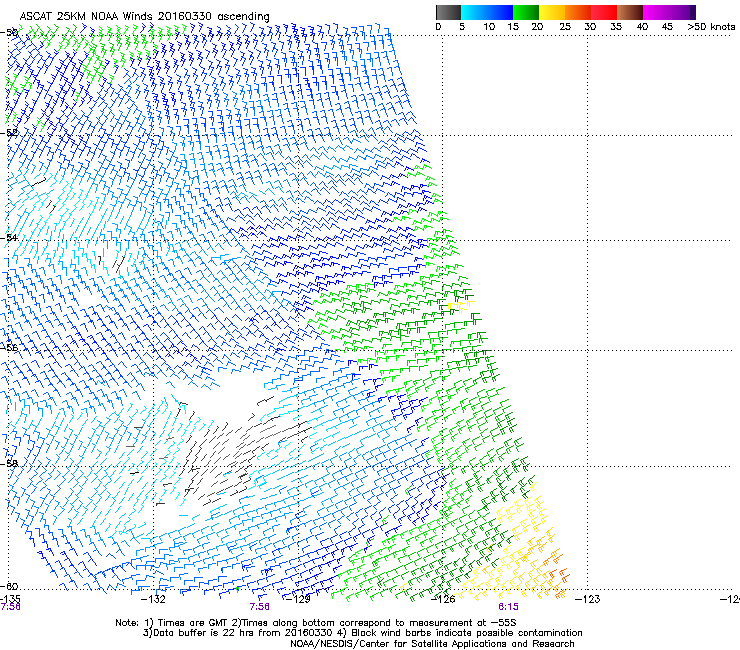Click the legend value '25'
This screenshot has height=650, width=740.
[565, 27]
